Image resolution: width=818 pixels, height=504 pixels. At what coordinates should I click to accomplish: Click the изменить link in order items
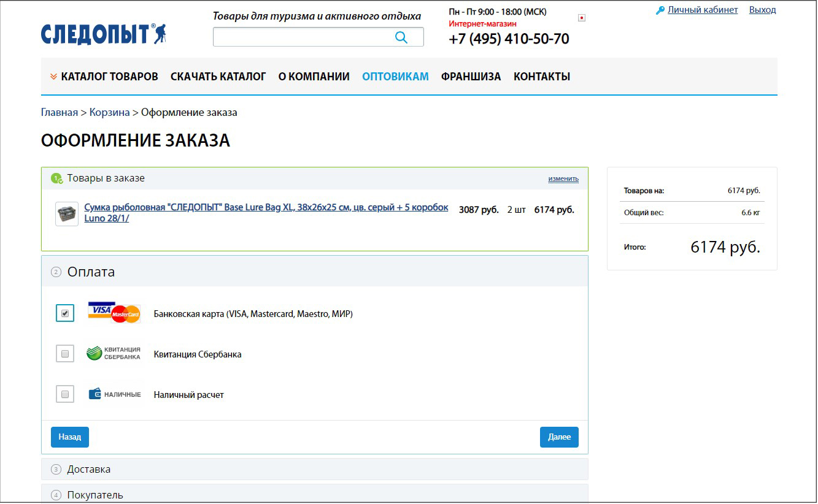click(x=563, y=179)
